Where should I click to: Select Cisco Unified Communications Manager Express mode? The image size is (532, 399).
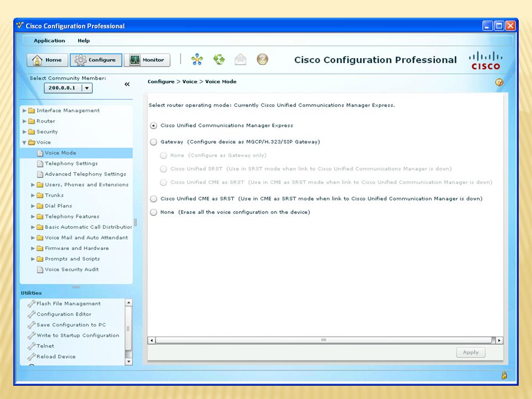point(154,126)
